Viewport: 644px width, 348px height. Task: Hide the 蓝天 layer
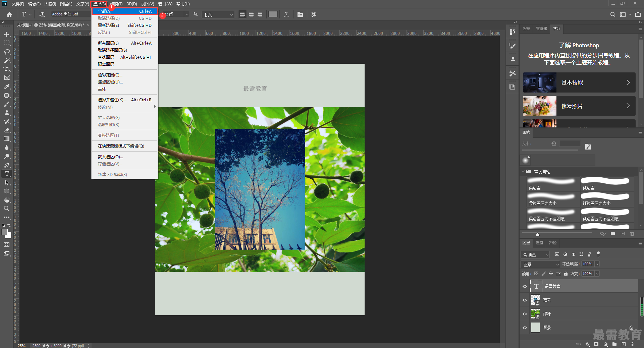coord(525,300)
